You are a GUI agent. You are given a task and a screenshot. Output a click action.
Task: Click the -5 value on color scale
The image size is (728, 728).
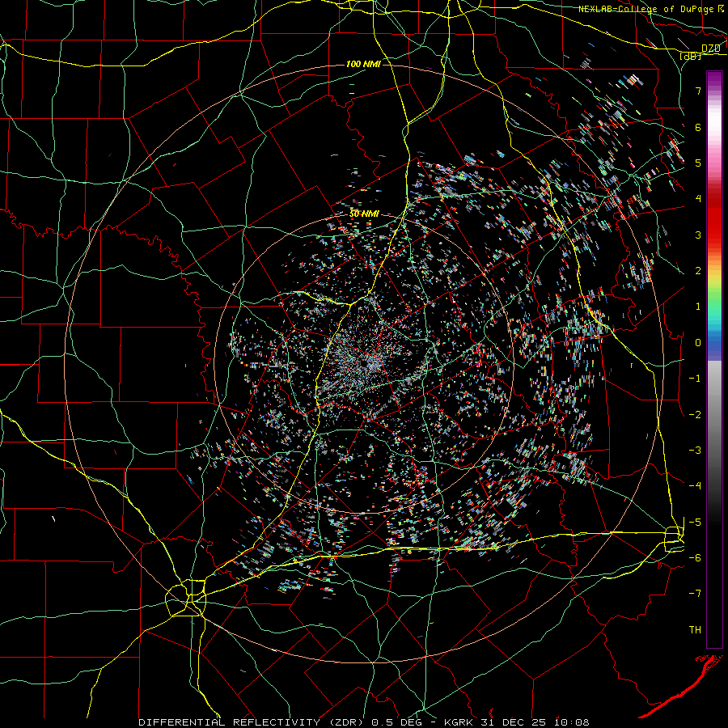695,523
